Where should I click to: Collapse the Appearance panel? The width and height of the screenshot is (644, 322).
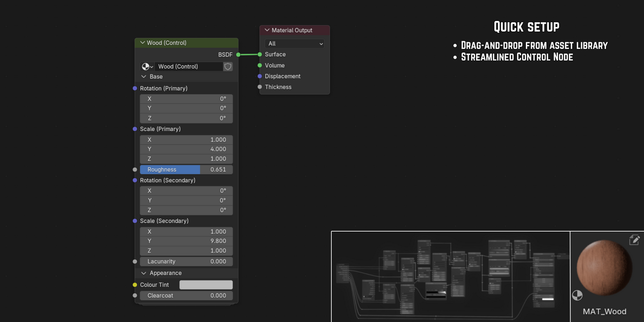tap(144, 273)
